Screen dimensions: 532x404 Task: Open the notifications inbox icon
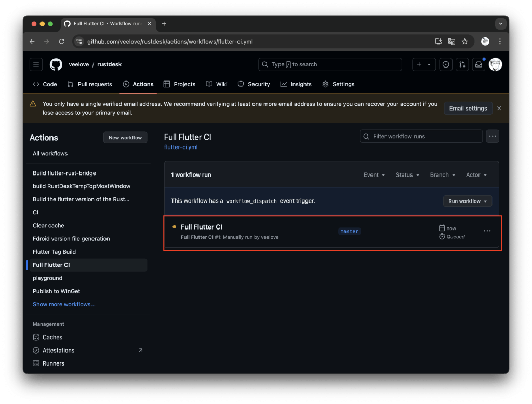pos(478,64)
